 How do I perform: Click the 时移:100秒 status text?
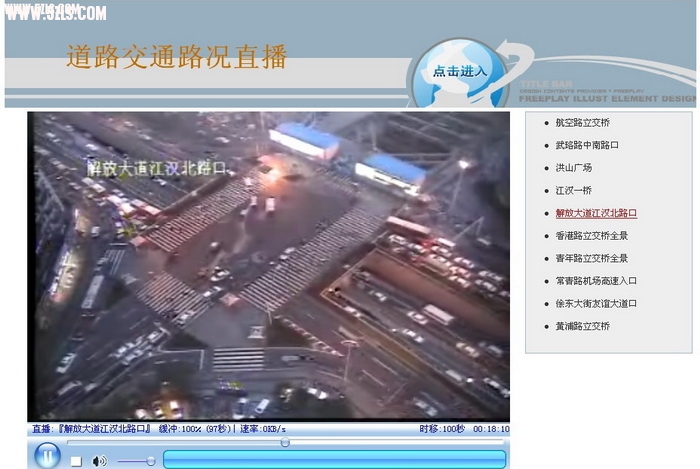click(x=442, y=429)
